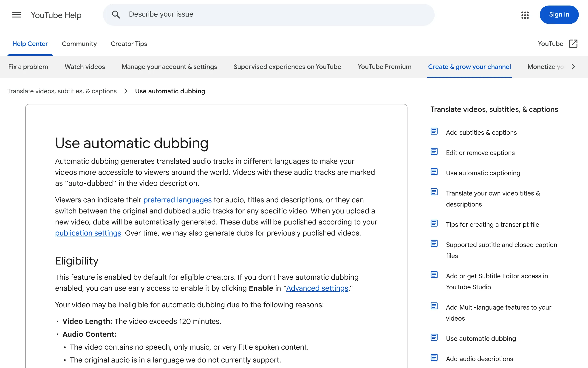Open the Google apps grid

click(x=525, y=15)
